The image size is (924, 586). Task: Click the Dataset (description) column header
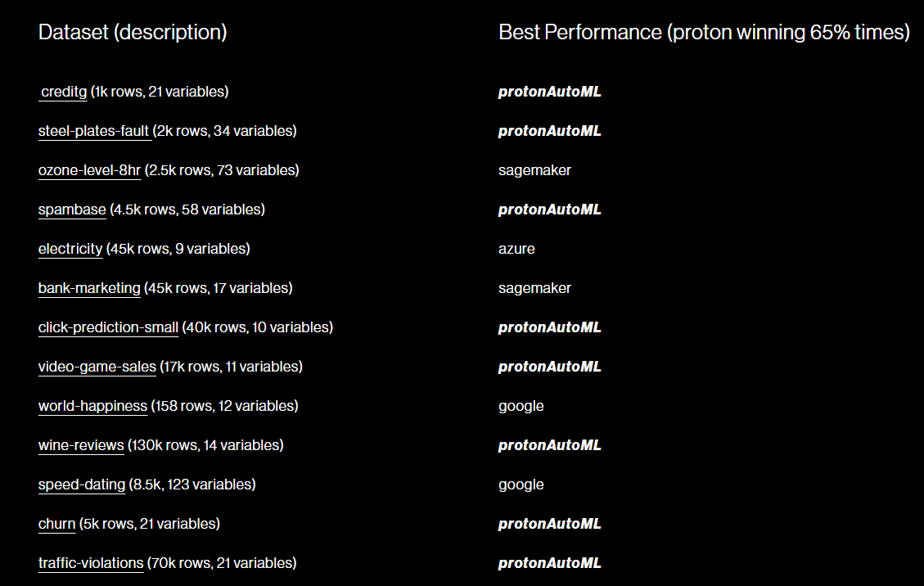pyautogui.click(x=133, y=33)
